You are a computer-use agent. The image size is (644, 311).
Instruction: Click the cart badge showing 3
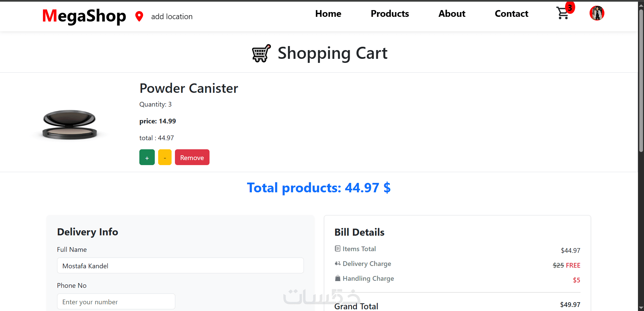click(x=570, y=7)
